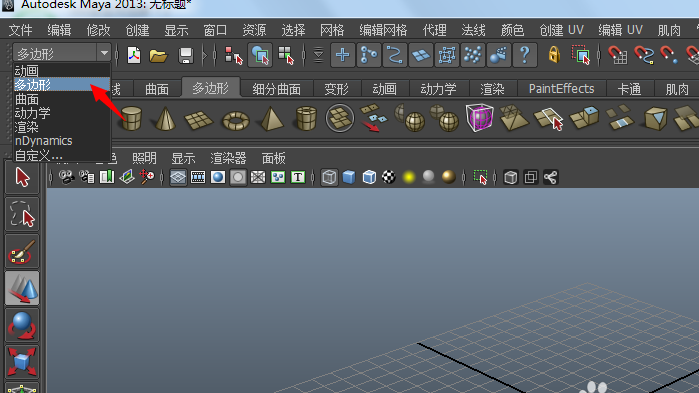Create a polygon plane from shelf

point(199,119)
